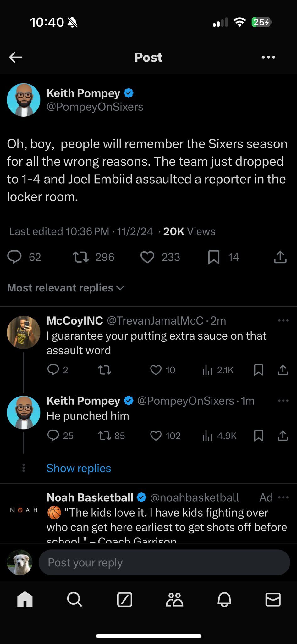The image size is (297, 644).
Task: Open more options on "He punched him" reply
Action: pyautogui.click(x=283, y=401)
